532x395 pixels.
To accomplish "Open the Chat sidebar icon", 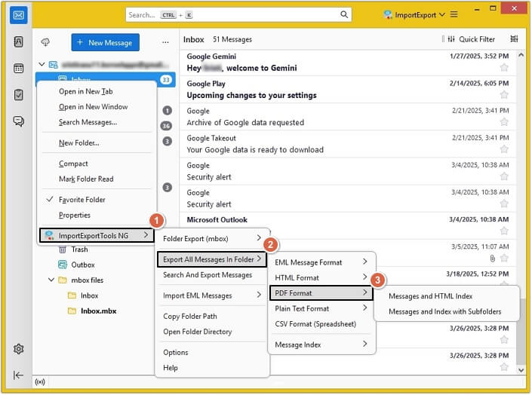I will click(19, 121).
